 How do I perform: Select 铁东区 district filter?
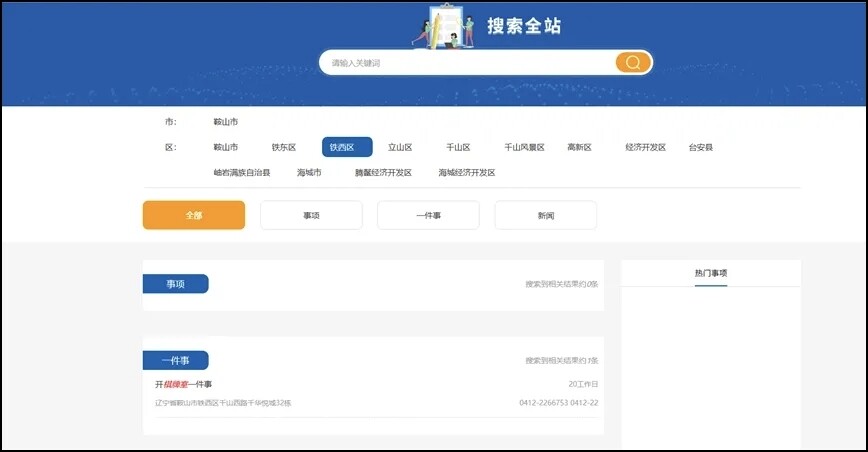coord(284,147)
